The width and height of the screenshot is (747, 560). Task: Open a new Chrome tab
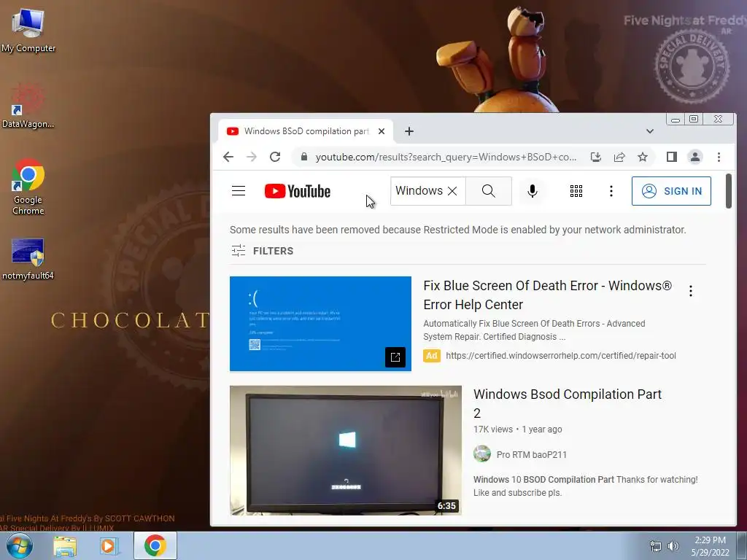pos(409,131)
